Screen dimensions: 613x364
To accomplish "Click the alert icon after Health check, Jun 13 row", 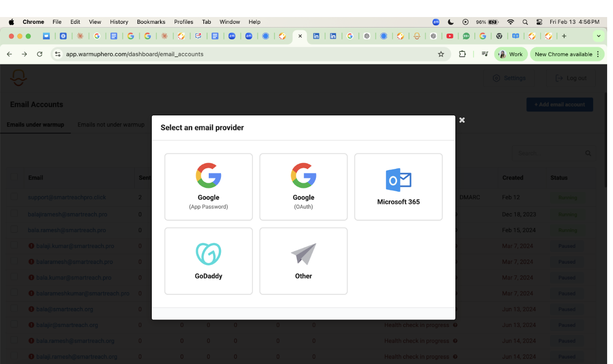I will [455, 325].
